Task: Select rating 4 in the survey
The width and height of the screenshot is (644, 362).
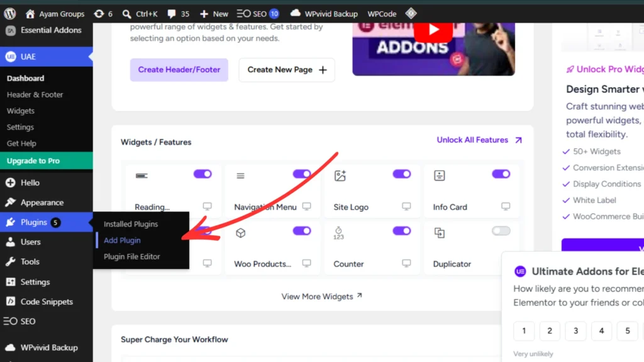Action: (x=601, y=331)
